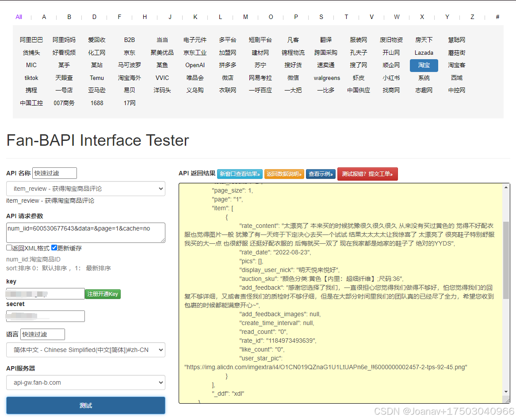Viewport: 516px width, 420px height.
Task: Select the 淘宝海外 platform
Action: click(129, 78)
